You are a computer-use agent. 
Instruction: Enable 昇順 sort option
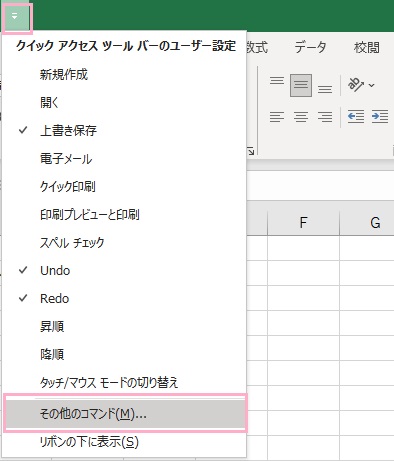[124, 326]
